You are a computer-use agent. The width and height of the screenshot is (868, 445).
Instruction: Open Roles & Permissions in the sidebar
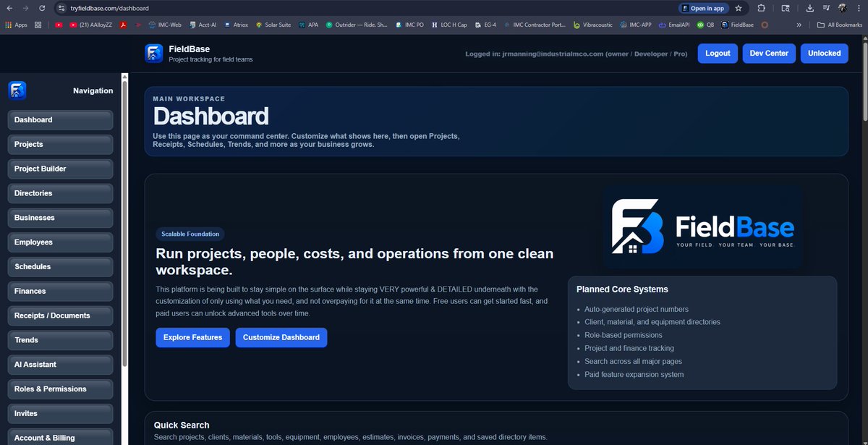tap(60, 389)
